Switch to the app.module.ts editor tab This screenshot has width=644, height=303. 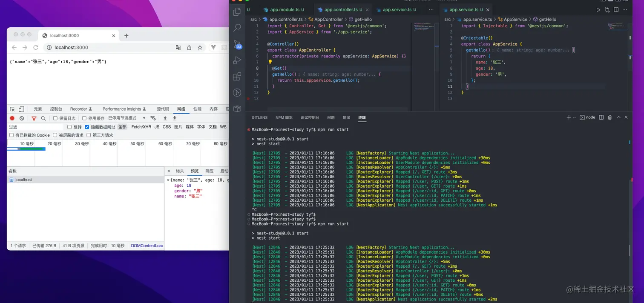pos(284,10)
